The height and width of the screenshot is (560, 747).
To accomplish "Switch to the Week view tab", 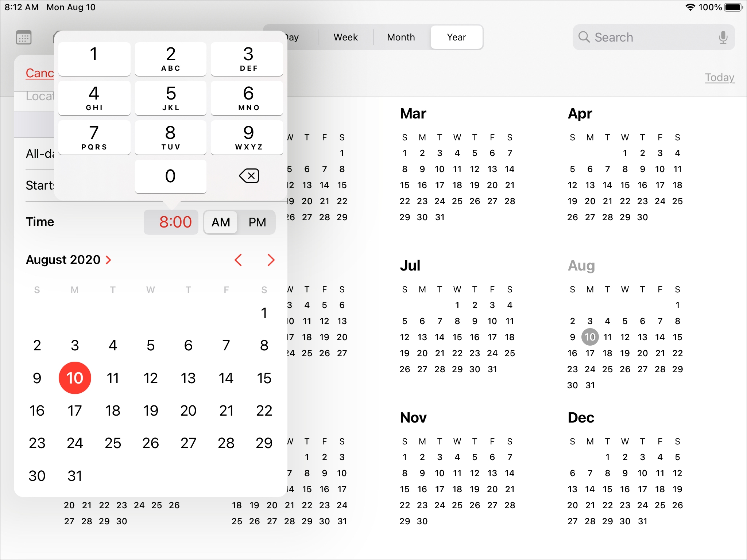I will pos(346,37).
